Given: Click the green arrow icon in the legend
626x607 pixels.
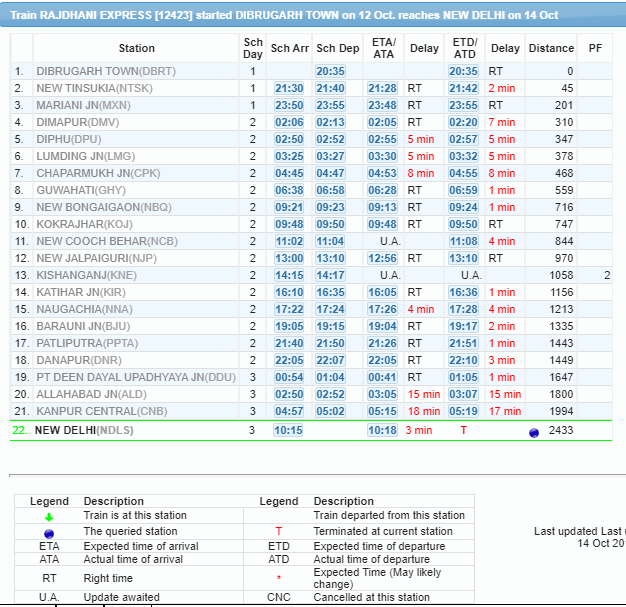Looking at the screenshot, I should 49,518.
